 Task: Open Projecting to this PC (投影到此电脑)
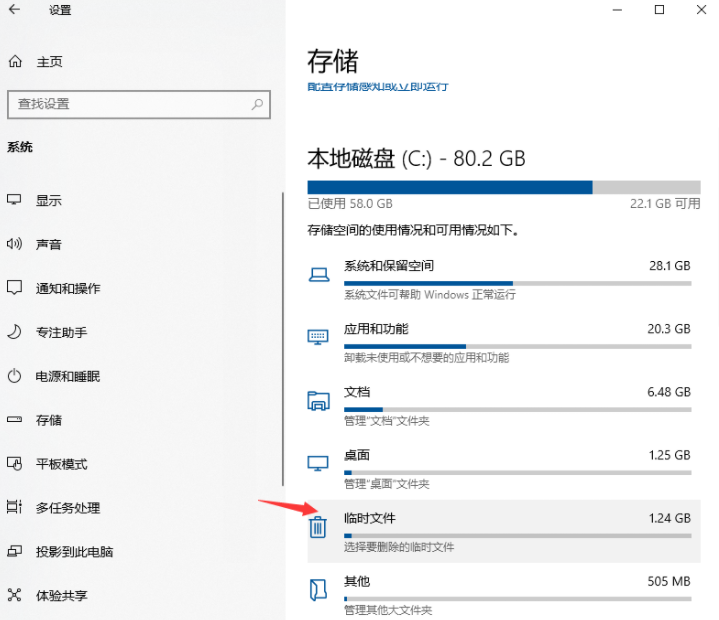click(x=74, y=552)
